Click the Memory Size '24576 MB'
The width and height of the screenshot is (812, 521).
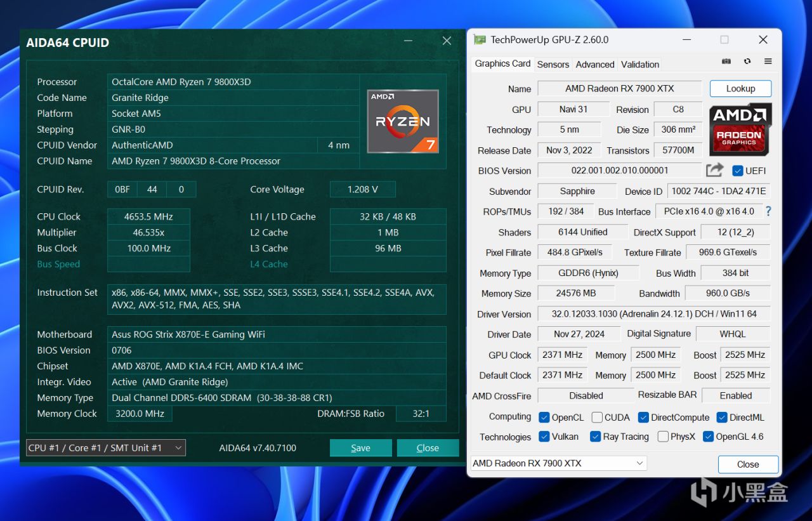tap(576, 293)
